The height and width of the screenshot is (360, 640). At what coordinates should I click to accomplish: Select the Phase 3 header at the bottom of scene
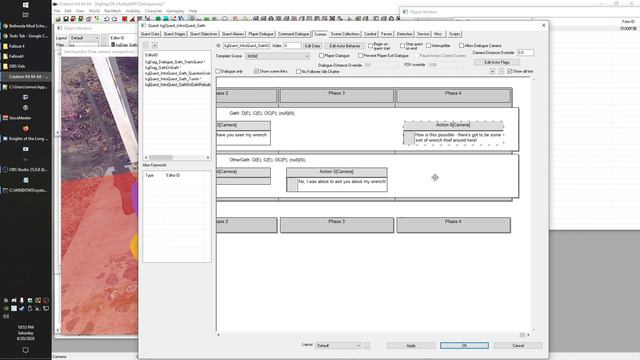(337, 224)
